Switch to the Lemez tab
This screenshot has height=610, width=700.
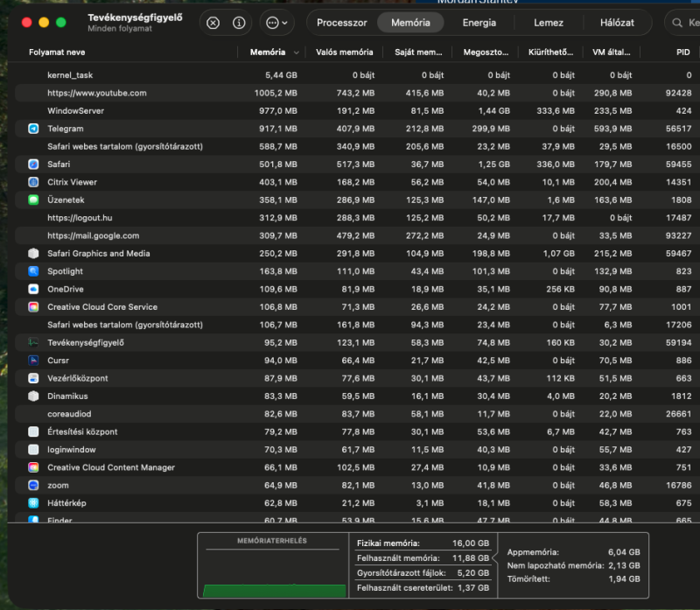[549, 23]
